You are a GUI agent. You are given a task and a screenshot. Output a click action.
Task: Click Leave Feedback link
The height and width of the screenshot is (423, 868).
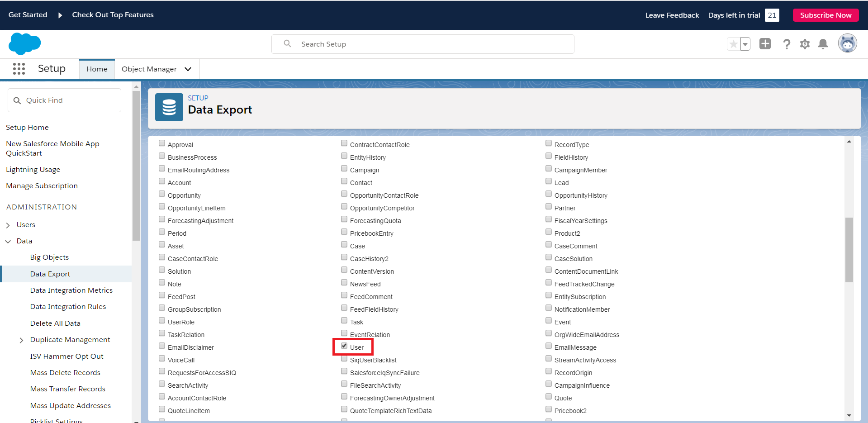672,15
